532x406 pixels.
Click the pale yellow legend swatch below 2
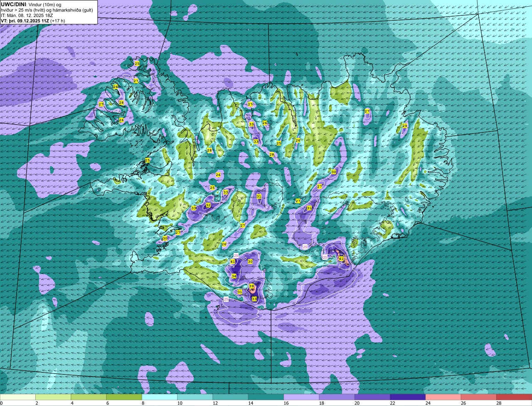point(18,397)
